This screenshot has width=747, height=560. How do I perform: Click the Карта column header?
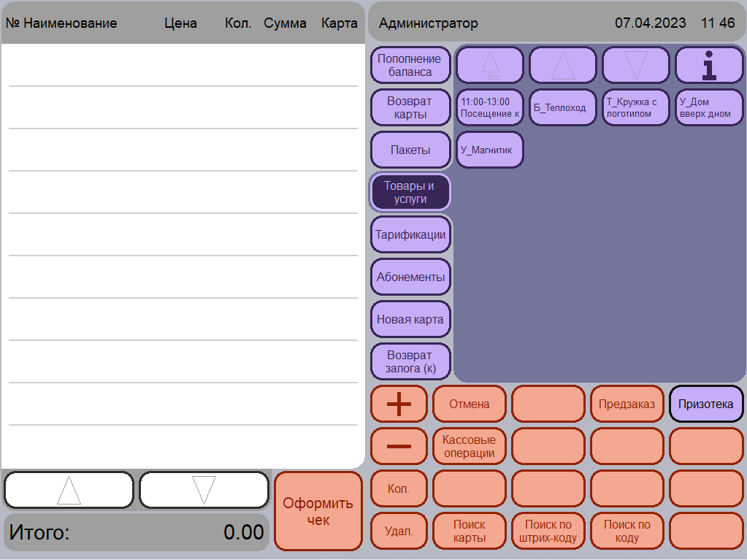coord(340,23)
